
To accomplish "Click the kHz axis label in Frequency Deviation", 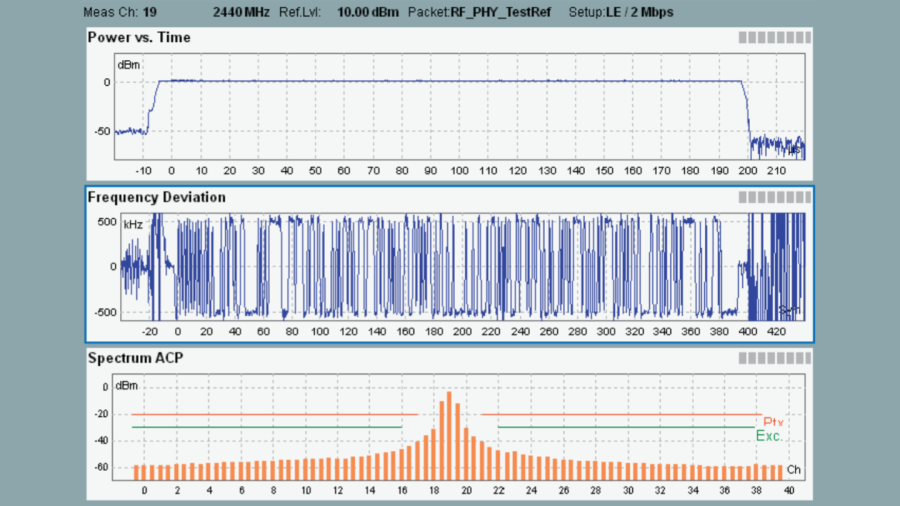I will tap(133, 225).
